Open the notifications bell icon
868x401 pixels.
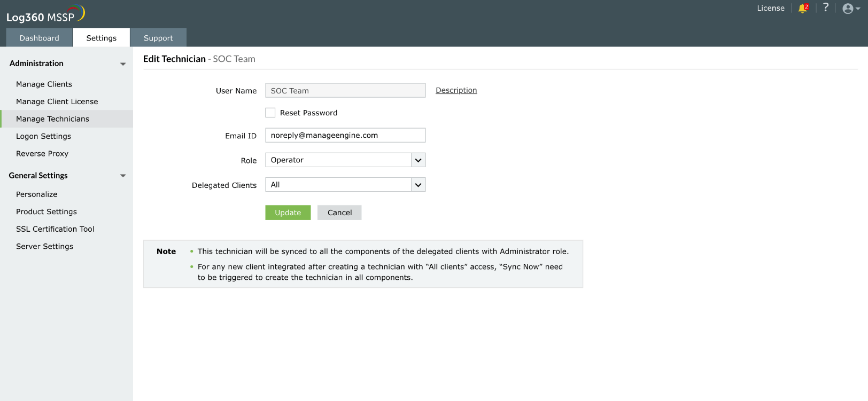(x=803, y=8)
